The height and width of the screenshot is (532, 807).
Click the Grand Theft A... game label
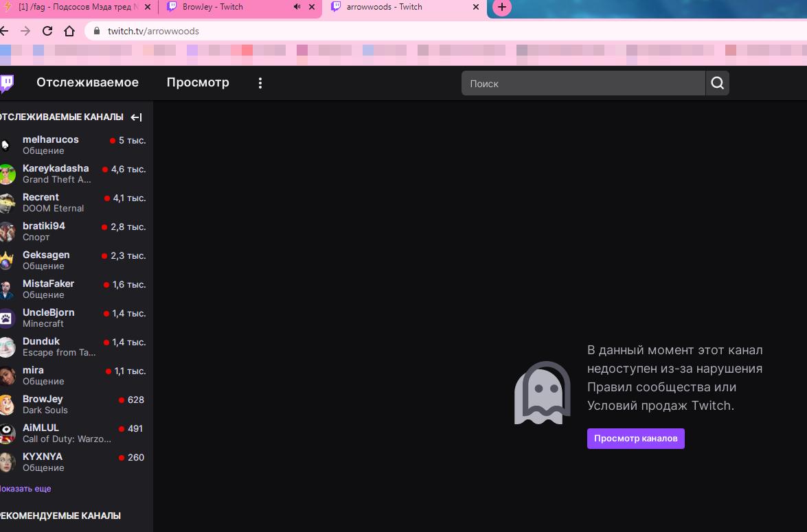coord(56,180)
